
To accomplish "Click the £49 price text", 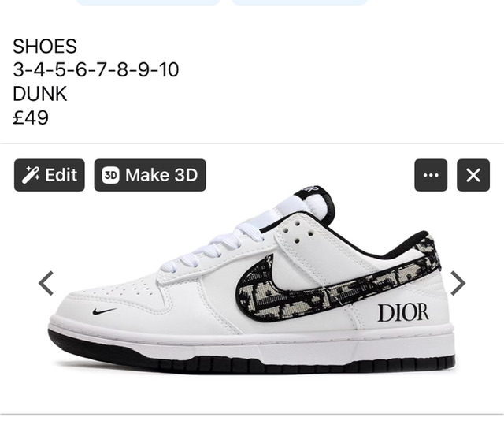I will tap(31, 117).
